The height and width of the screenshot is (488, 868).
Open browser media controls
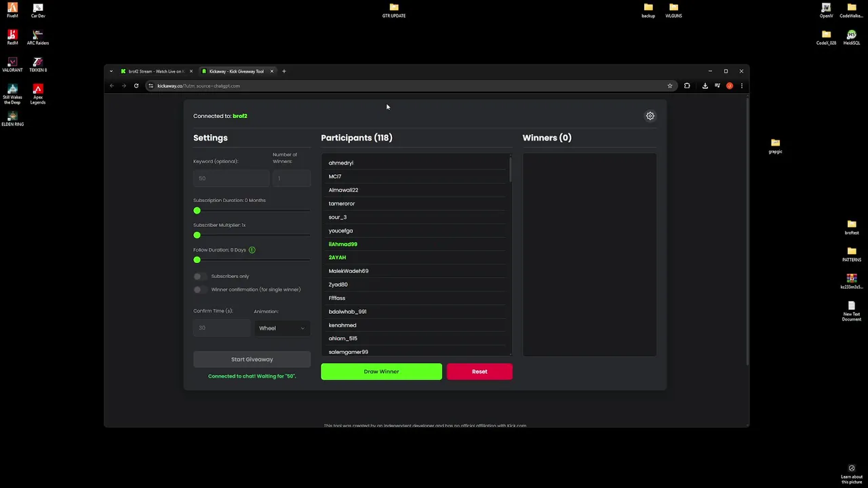(x=717, y=86)
